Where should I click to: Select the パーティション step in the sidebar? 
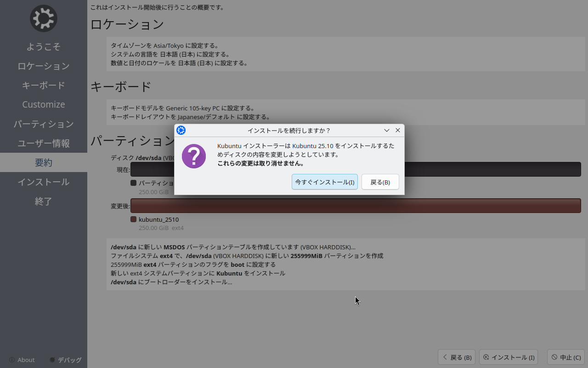pos(44,124)
